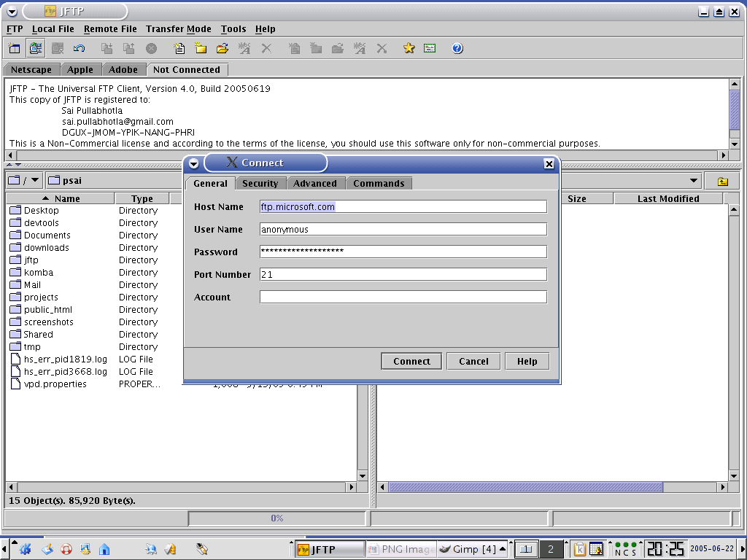
Task: Click the KDE gear launcher in taskbar
Action: click(x=26, y=549)
